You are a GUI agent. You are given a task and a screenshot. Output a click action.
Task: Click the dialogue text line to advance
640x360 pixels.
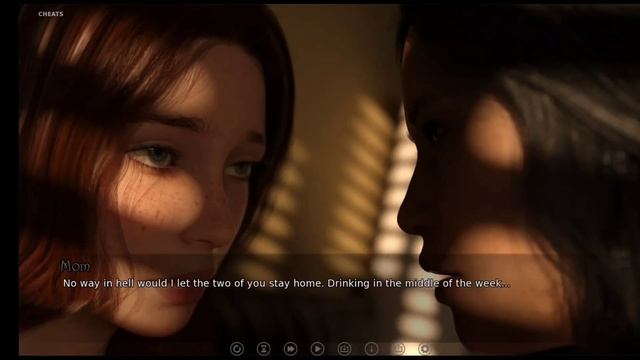(x=287, y=283)
